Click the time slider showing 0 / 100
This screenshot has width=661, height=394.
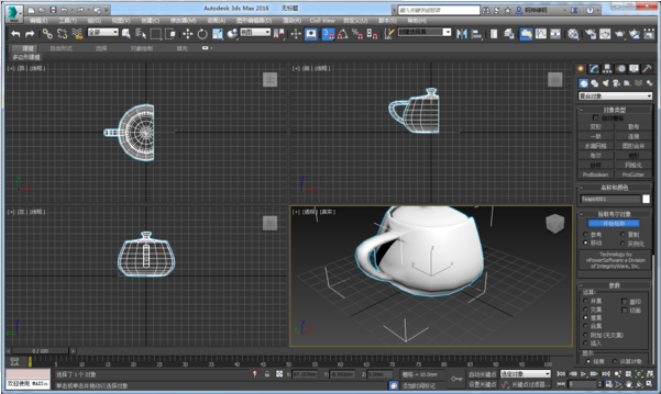[40, 351]
